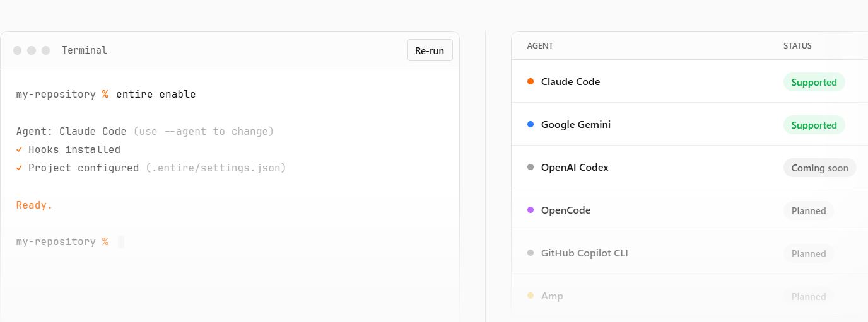Click the 'entire enable' command text
Viewport: 868px width, 322px height.
coord(156,95)
